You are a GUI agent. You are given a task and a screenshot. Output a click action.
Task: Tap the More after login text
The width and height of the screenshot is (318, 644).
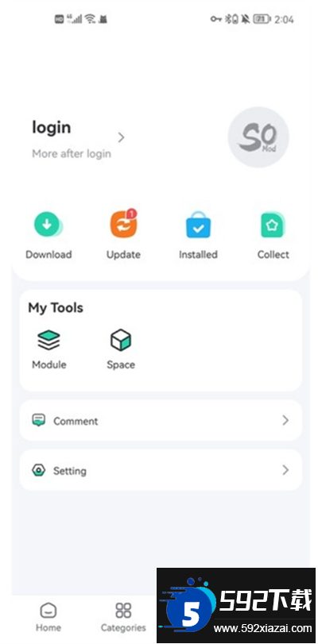72,153
